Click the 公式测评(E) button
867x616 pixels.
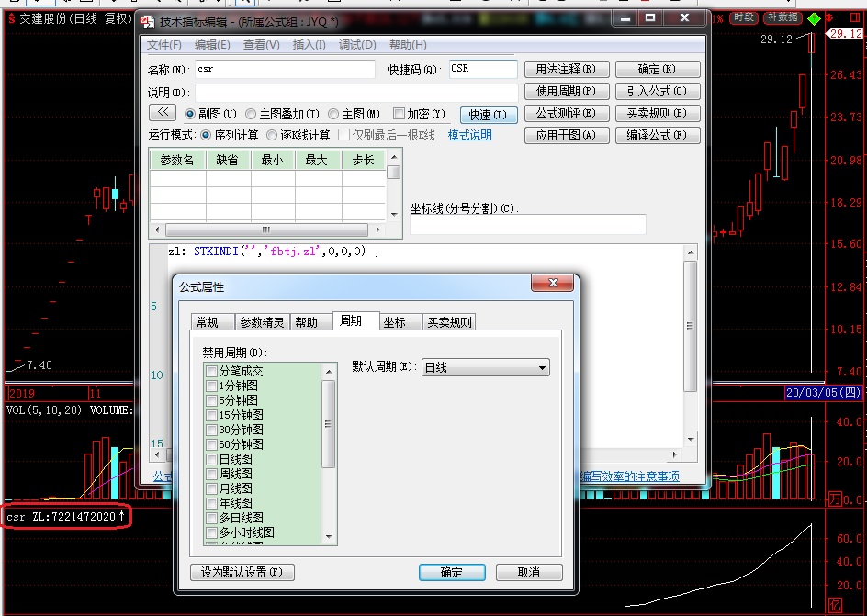coord(566,113)
